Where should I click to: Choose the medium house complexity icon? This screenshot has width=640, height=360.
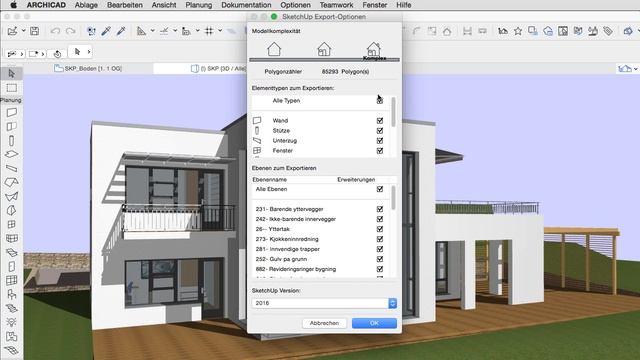click(x=324, y=49)
